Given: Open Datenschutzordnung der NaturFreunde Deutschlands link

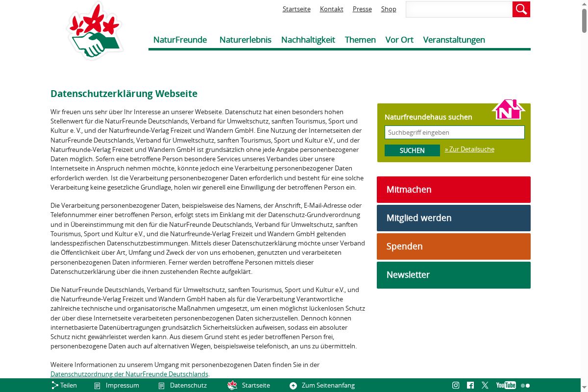Looking at the screenshot, I should tap(129, 374).
